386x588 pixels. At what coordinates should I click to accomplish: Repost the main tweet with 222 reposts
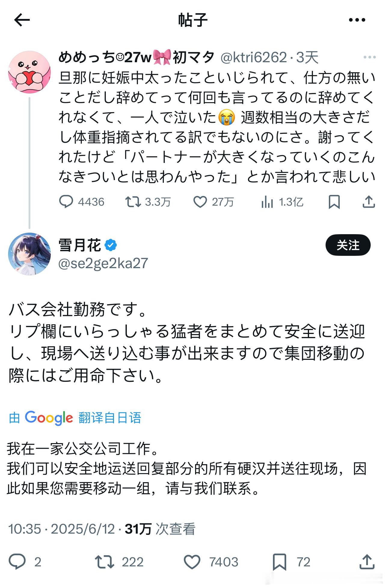(105, 562)
